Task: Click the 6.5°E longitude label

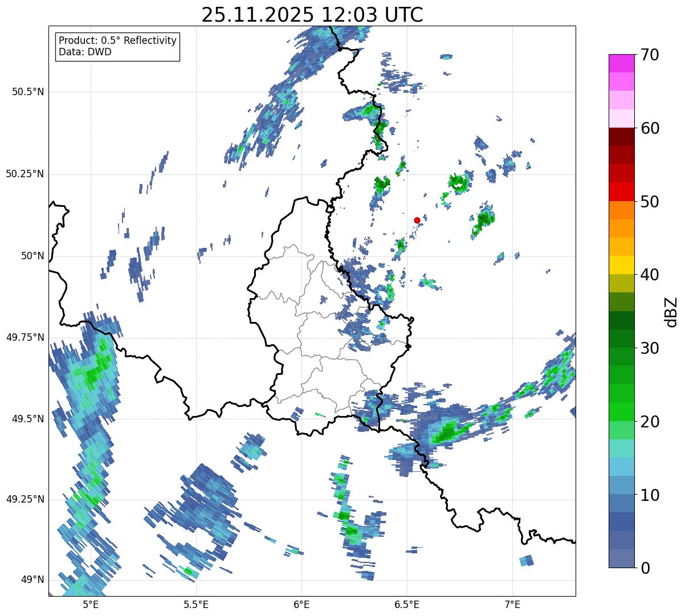Action: coord(407,605)
